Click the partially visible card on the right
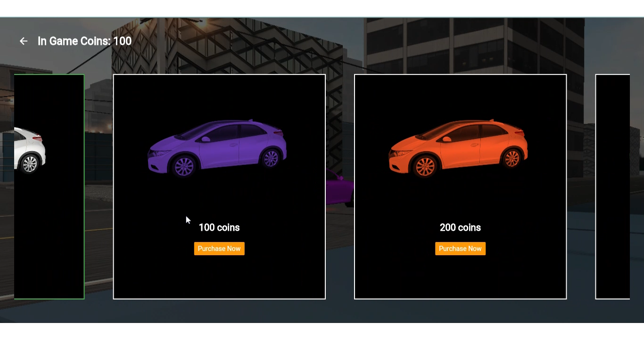The image size is (644, 339). pyautogui.click(x=613, y=186)
